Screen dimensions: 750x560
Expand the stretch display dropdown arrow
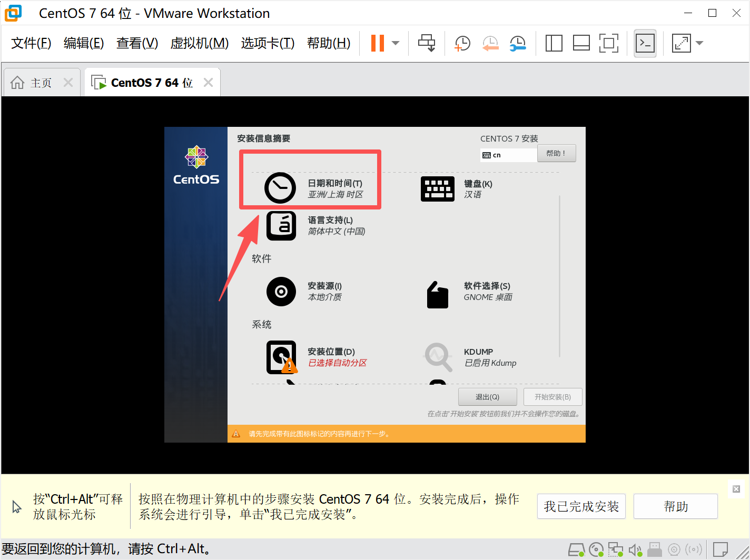699,43
